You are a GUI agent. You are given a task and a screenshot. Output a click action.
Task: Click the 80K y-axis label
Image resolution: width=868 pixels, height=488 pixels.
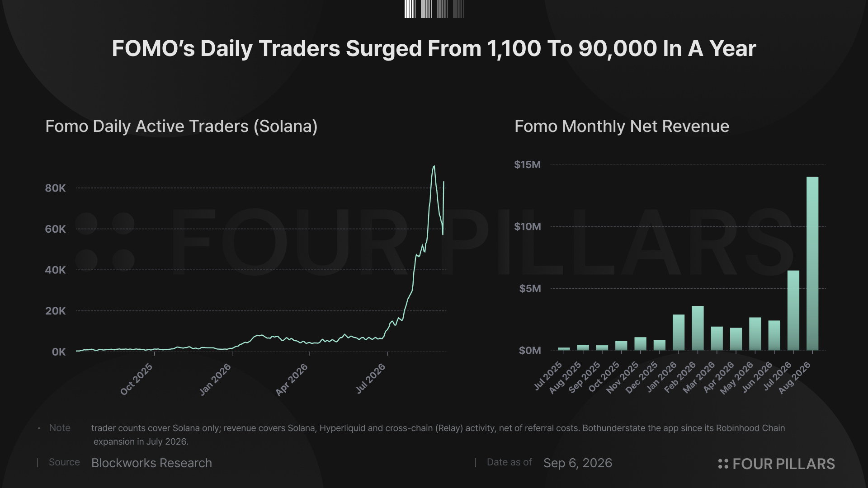coord(55,188)
